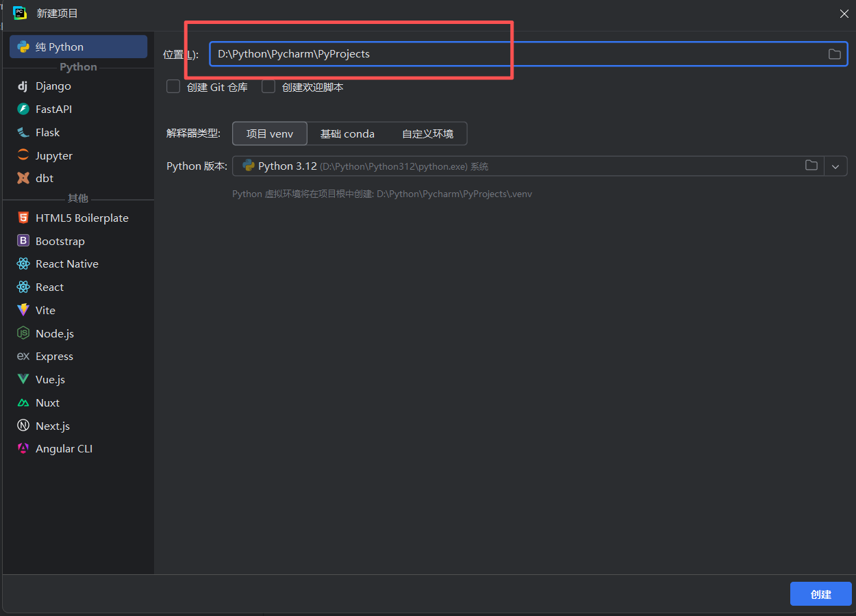
Task: Click the Vite icon
Action: tap(23, 310)
